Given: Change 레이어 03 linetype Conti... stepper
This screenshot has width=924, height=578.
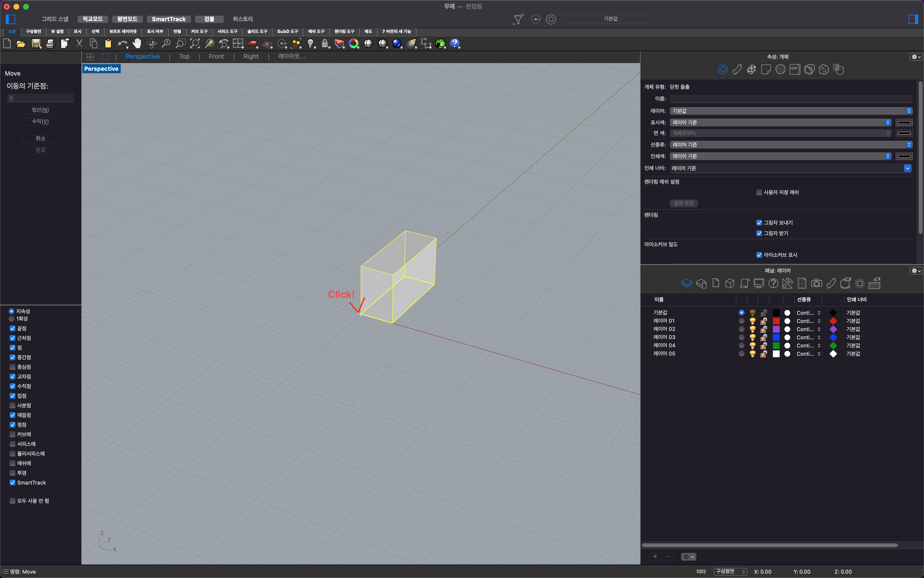Looking at the screenshot, I should 819,337.
